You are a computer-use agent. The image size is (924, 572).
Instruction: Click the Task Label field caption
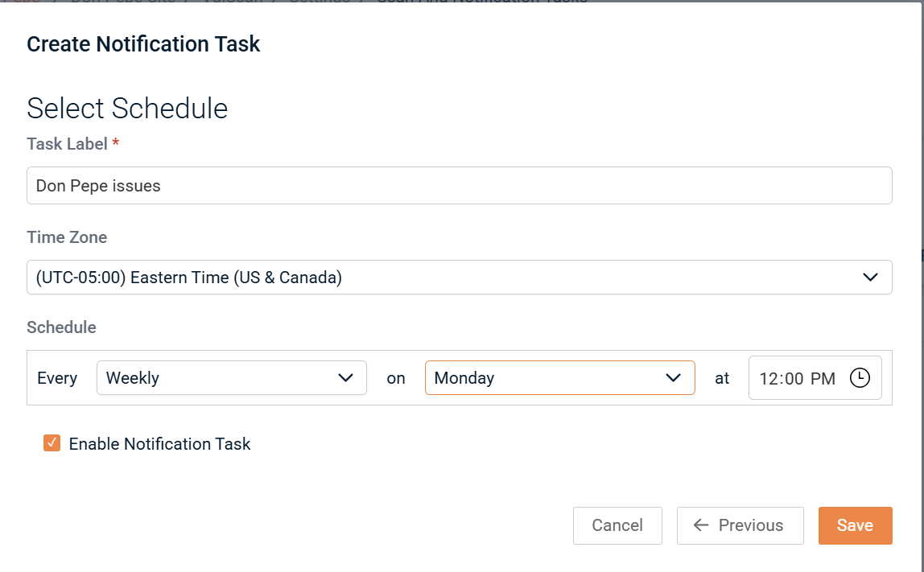pyautogui.click(x=68, y=144)
